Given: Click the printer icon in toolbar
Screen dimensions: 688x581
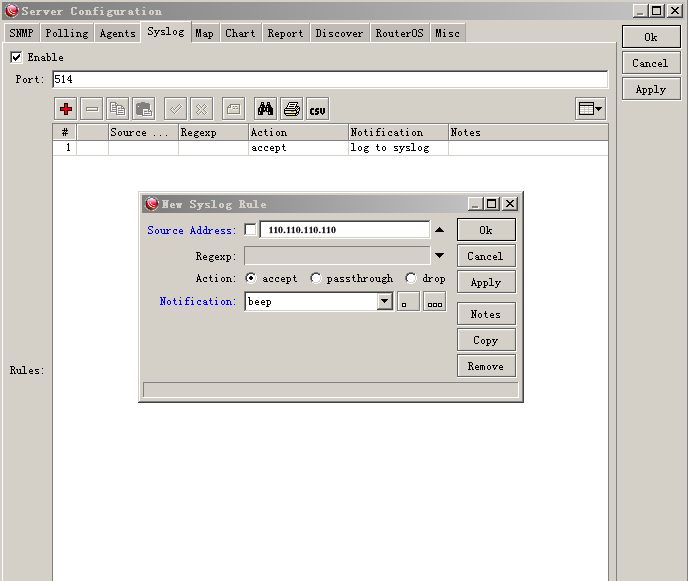Looking at the screenshot, I should pyautogui.click(x=291, y=109).
